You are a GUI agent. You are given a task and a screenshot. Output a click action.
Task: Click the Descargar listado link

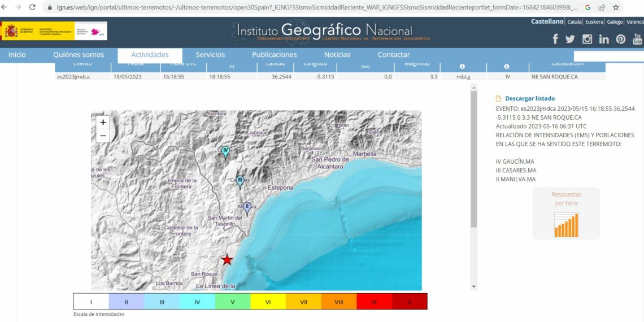coord(529,98)
